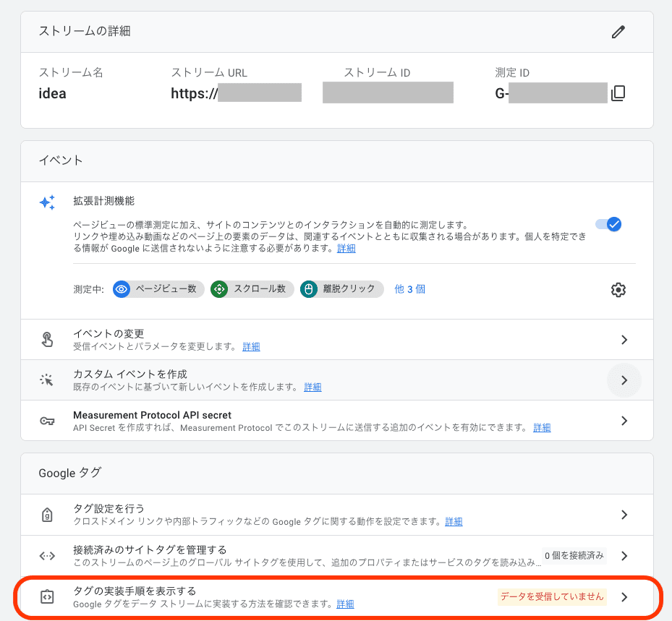Click 他 3 個 to show more events
Image resolution: width=672 pixels, height=621 pixels.
[x=409, y=289]
